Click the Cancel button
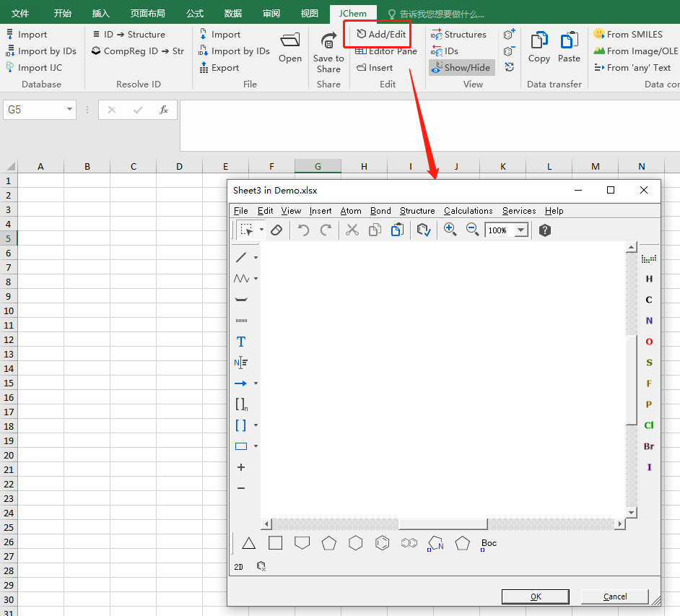Screen dimensions: 680x616 point(614,597)
